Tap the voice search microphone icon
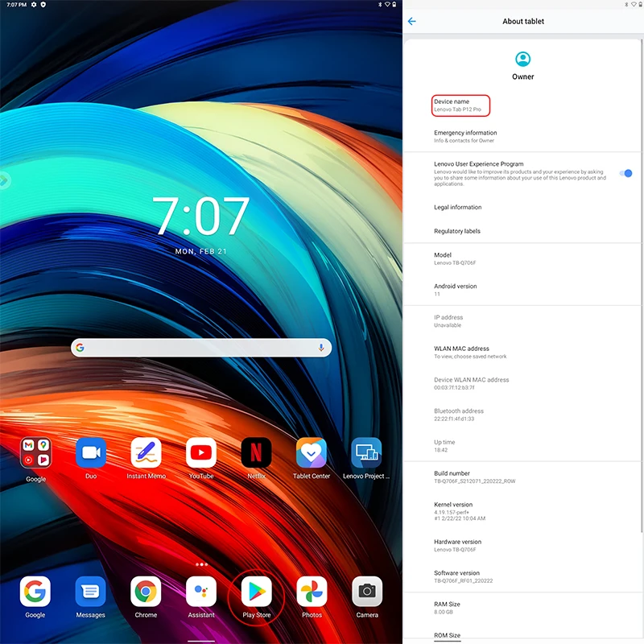The image size is (644, 644). click(x=321, y=348)
